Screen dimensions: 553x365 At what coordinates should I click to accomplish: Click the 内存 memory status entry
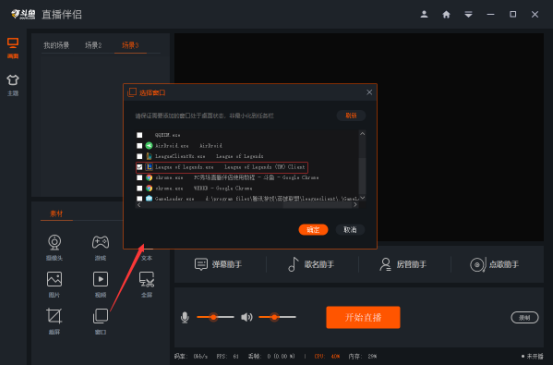363,357
